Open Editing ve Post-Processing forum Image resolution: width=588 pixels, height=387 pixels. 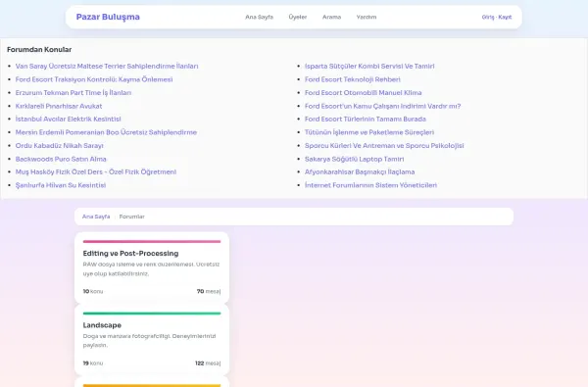coord(131,254)
